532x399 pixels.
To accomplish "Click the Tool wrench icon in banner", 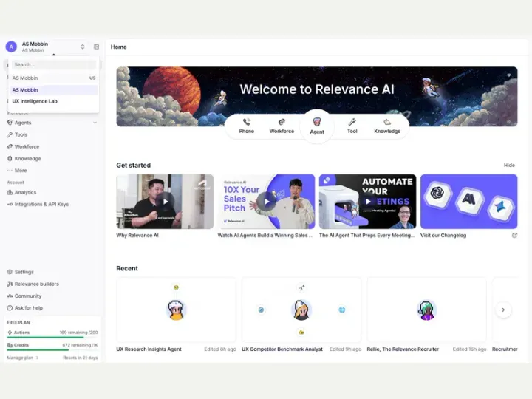I will (352, 122).
